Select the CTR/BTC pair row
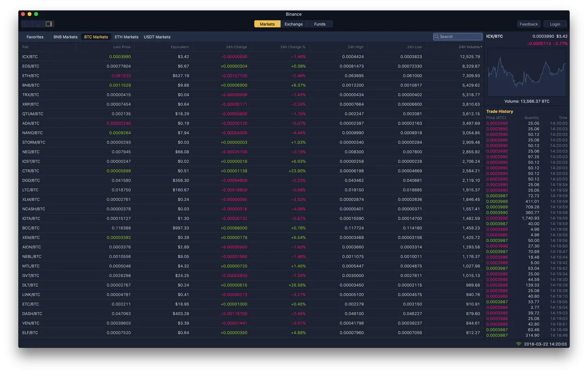The width and height of the screenshot is (588, 374). 251,171
